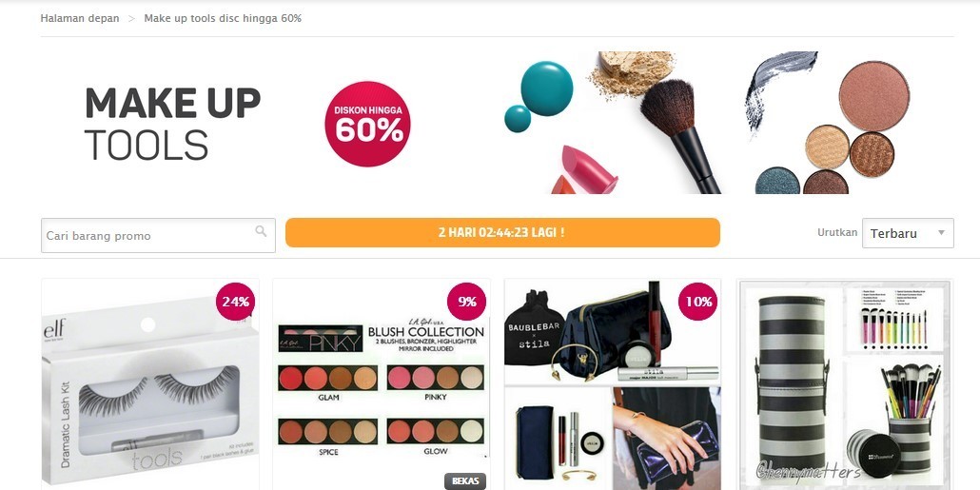Viewport: 980px width, 490px height.
Task: Click the Make Up Tools banner title
Action: [172, 124]
